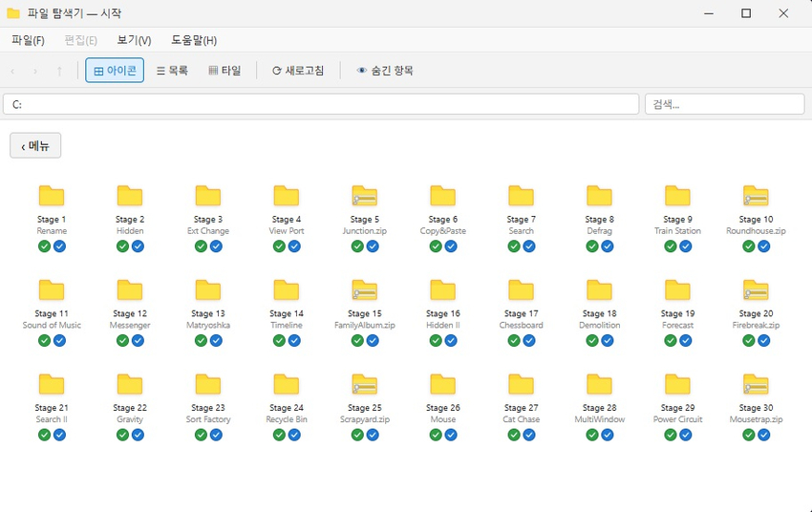Click the yellow folder icon in title bar
812x512 pixels.
[13, 13]
